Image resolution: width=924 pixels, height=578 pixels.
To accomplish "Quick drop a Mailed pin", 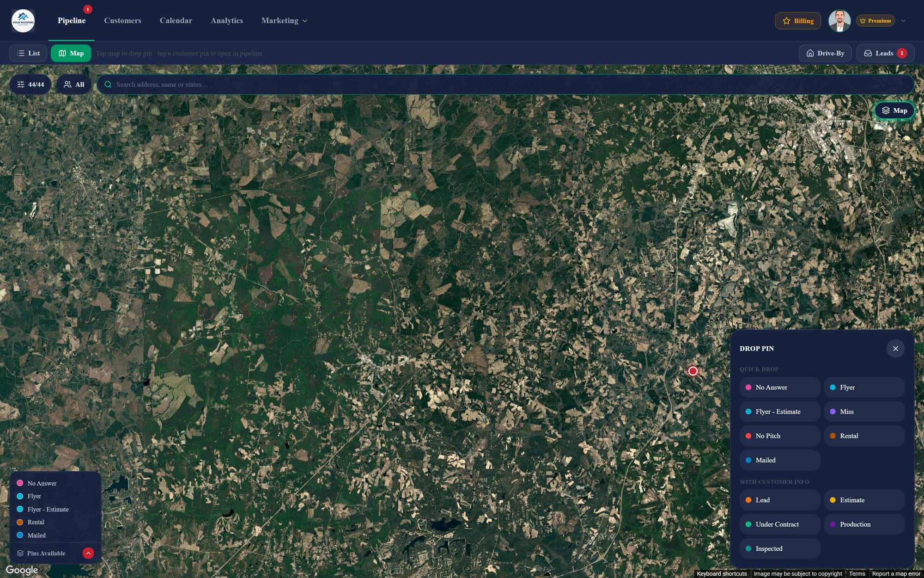I will click(780, 460).
